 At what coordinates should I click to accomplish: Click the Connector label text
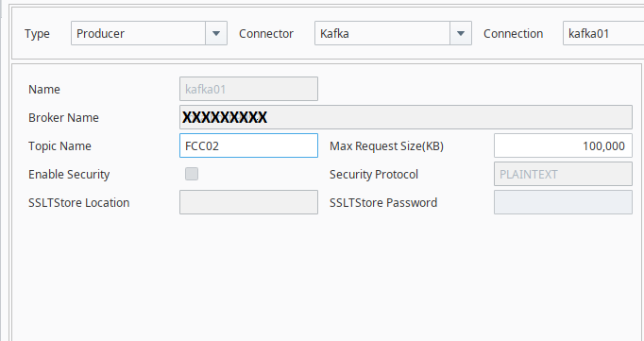point(266,34)
